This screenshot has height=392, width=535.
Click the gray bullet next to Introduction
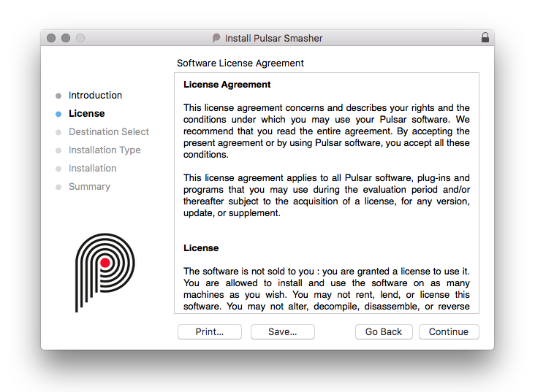point(58,96)
